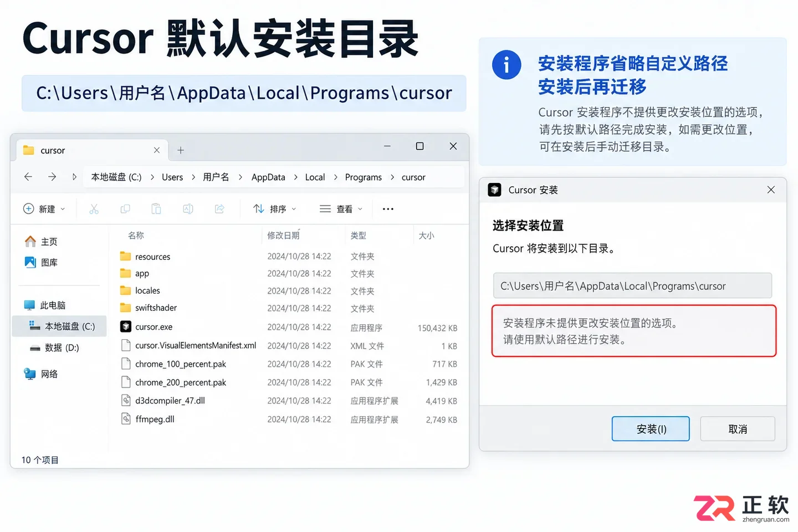Expand chevron between Users and 用户名
Screen dimensions: 798x532
[193, 177]
